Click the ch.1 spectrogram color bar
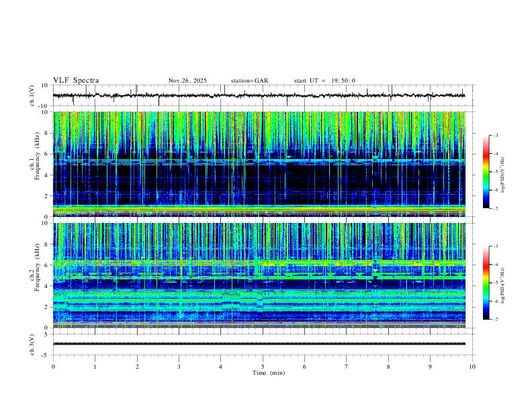This screenshot has height=411, width=532. 486,172
